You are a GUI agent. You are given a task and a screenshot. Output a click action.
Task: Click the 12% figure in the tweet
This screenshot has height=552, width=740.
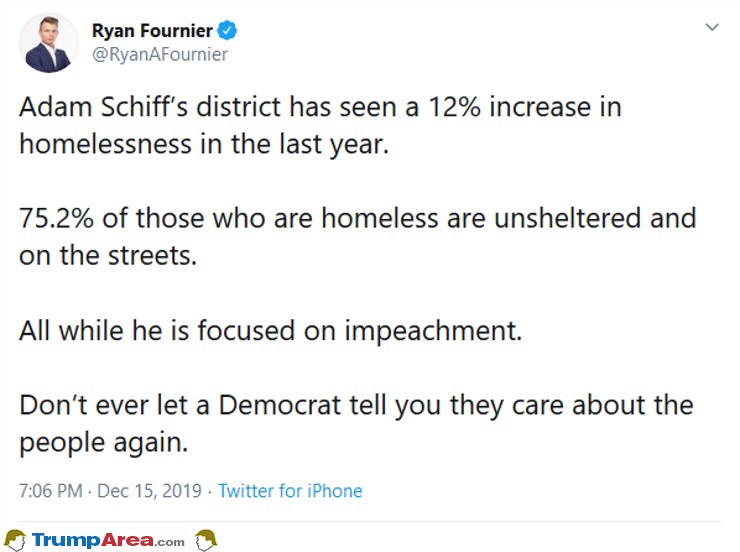point(454,107)
